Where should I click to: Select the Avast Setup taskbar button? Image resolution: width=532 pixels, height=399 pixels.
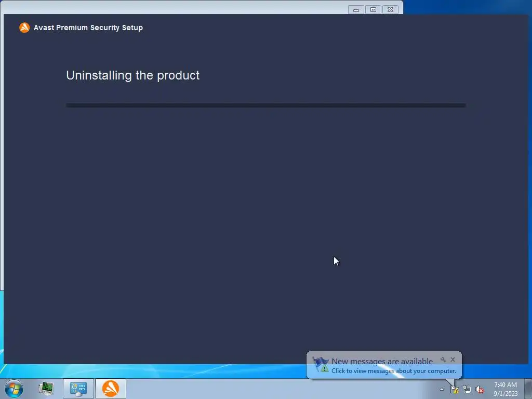tap(111, 389)
